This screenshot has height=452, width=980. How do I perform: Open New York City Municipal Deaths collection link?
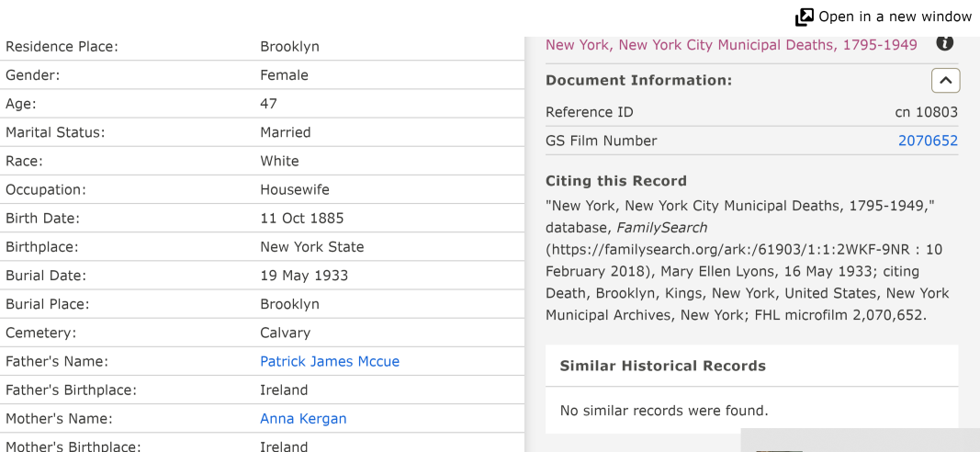tap(731, 45)
